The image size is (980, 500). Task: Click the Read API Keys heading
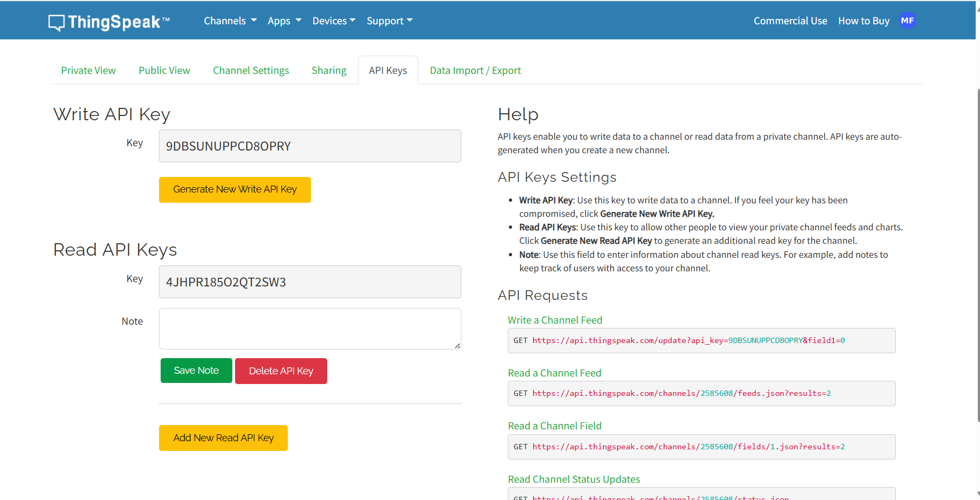tap(115, 250)
